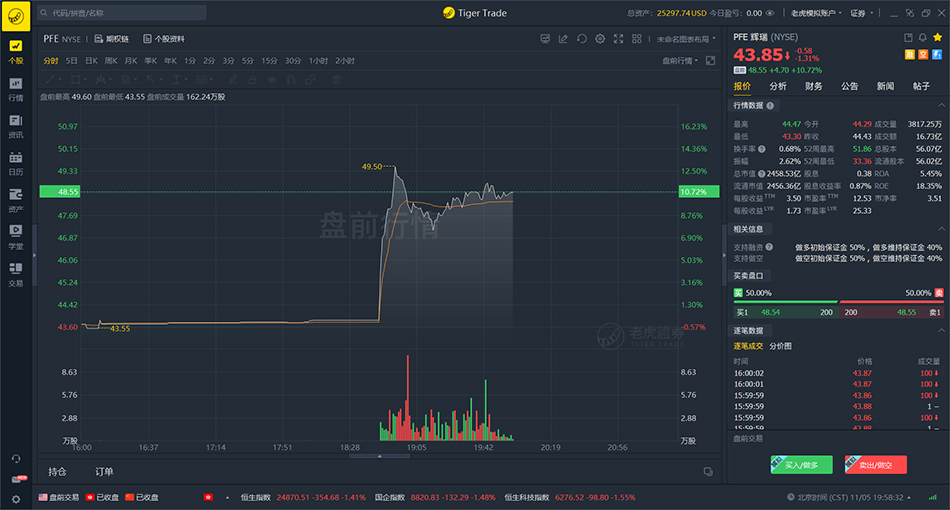950x510 pixels.
Task: Open the 订单 orders tab
Action: click(104, 471)
